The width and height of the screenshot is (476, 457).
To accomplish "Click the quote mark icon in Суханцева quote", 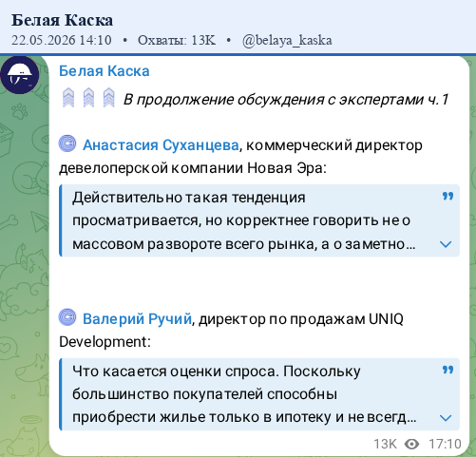I will [x=447, y=197].
